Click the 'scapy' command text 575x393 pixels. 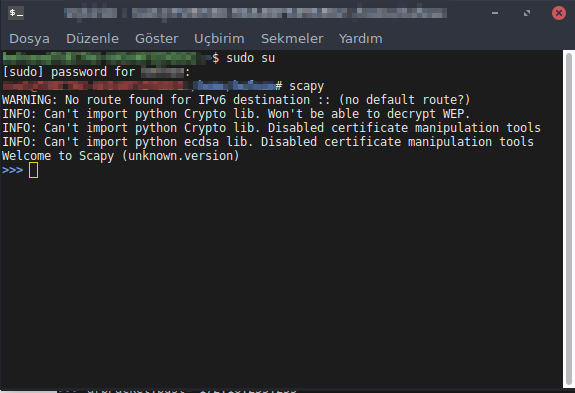pos(307,86)
